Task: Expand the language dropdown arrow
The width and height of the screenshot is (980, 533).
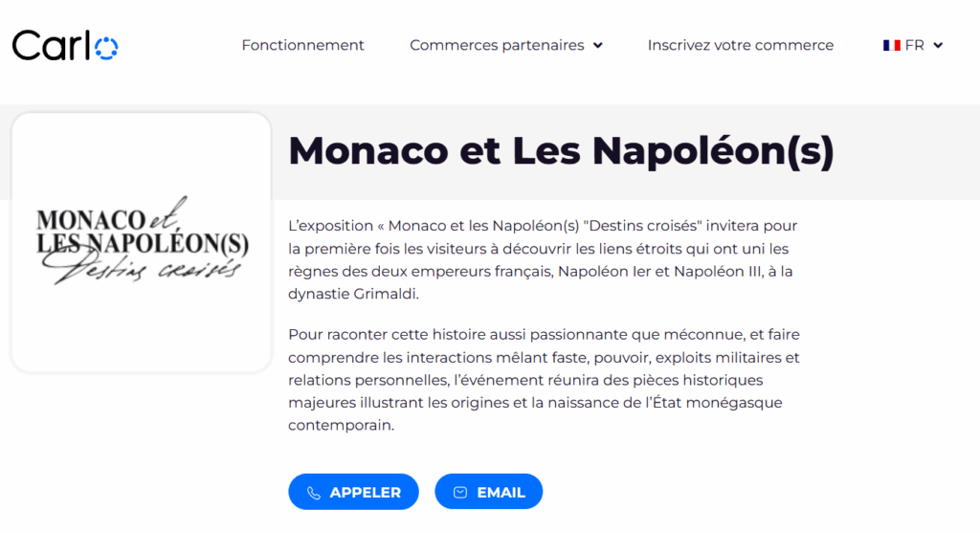Action: tap(938, 46)
